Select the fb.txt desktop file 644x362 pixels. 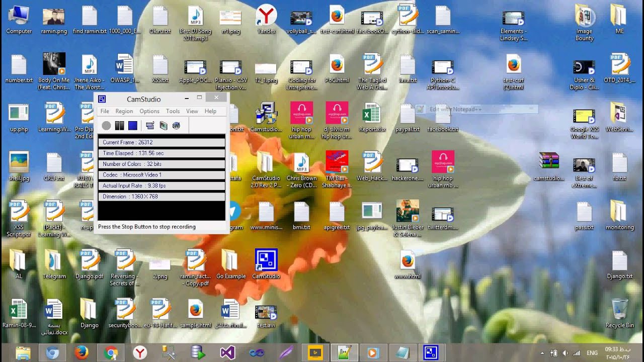pyautogui.click(x=620, y=167)
